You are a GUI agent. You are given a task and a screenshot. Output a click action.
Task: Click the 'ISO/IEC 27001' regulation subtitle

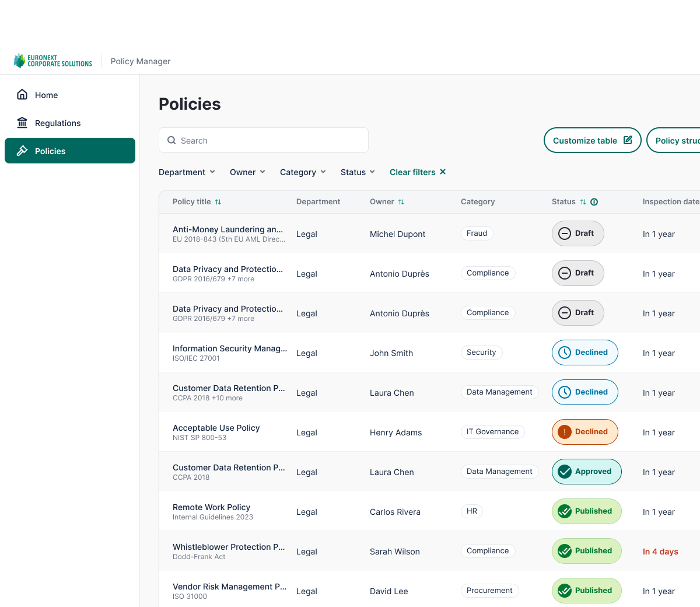pyautogui.click(x=196, y=358)
